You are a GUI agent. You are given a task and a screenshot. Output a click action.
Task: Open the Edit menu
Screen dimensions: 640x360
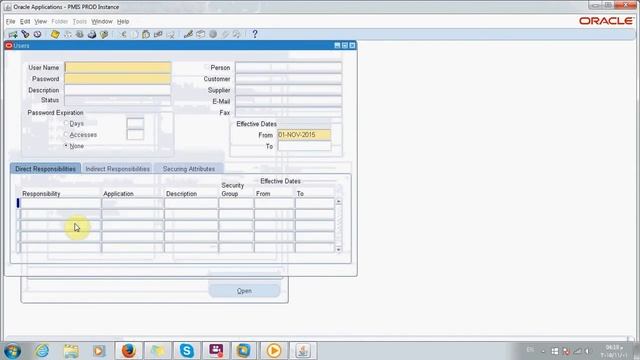coord(25,21)
